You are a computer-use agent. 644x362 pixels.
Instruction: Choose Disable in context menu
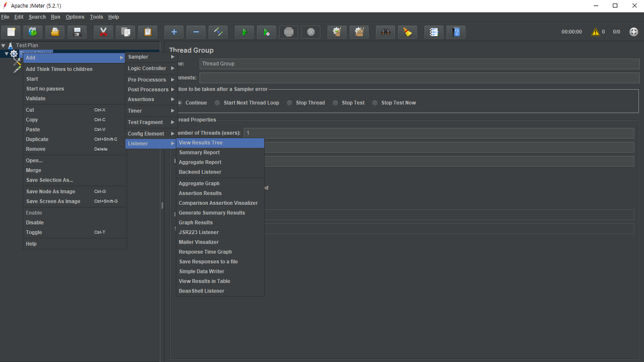[74, 223]
